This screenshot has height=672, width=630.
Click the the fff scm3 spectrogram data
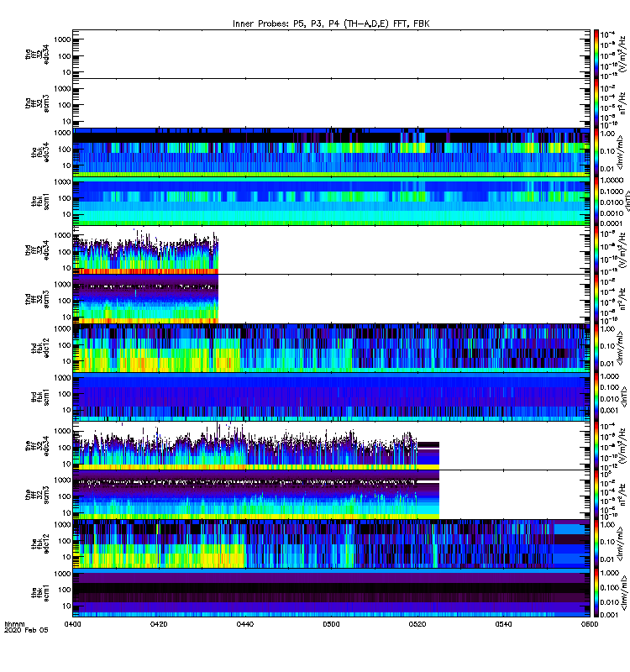pos(256,495)
